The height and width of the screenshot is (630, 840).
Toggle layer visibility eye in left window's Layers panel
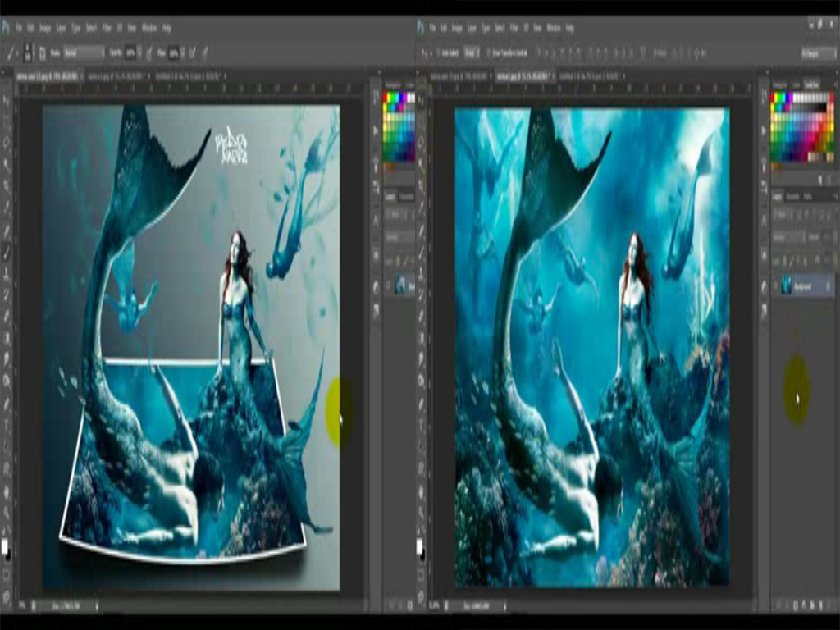coord(388,286)
